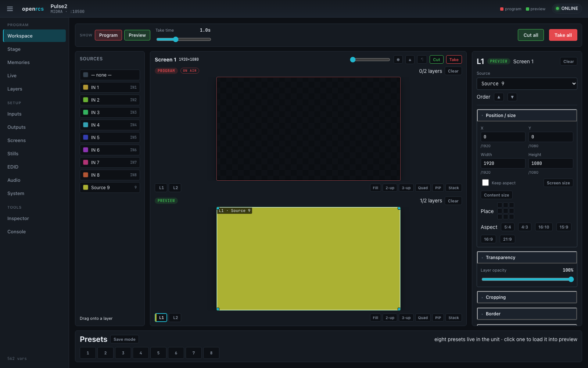Open the EDID setup page

(x=34, y=167)
